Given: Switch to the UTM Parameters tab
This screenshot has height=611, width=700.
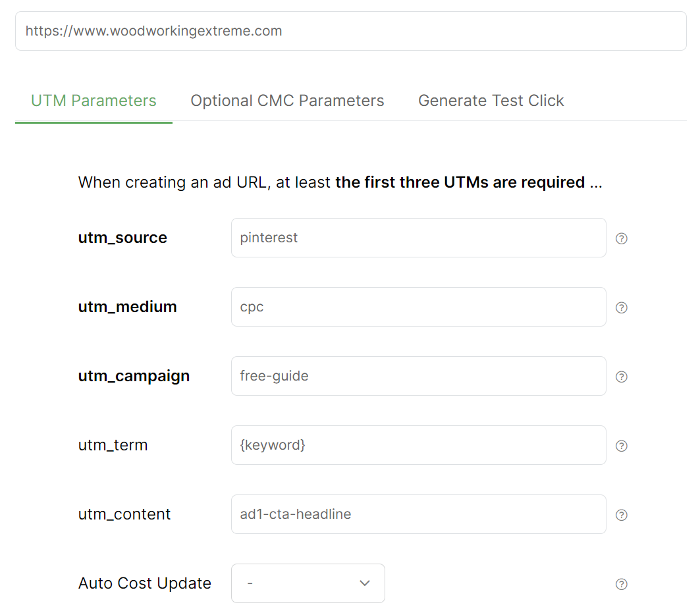Looking at the screenshot, I should pos(94,101).
